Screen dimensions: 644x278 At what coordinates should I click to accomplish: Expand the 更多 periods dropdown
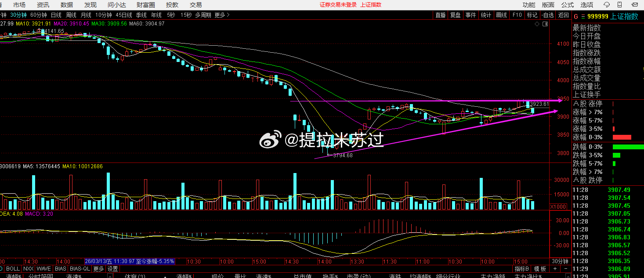click(x=222, y=14)
